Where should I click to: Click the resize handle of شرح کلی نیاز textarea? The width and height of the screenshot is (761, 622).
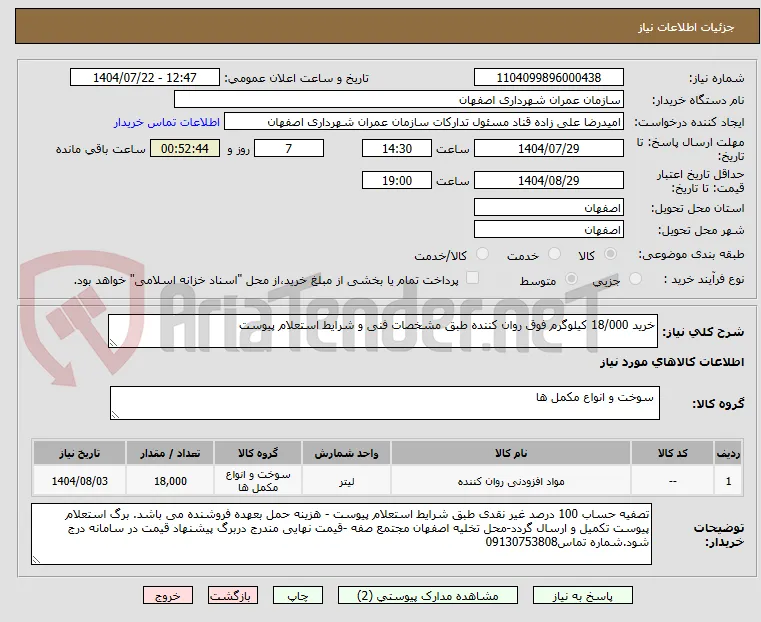[x=113, y=343]
